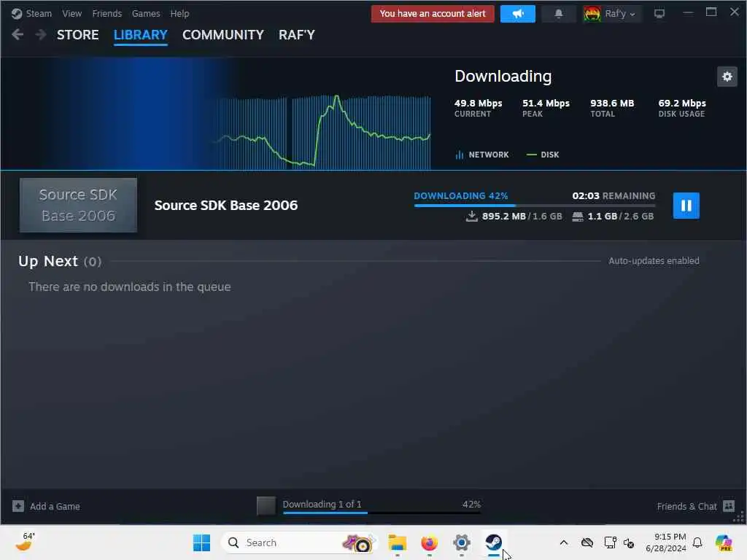Click the Steam logo icon in title bar
The image size is (747, 560).
[17, 13]
